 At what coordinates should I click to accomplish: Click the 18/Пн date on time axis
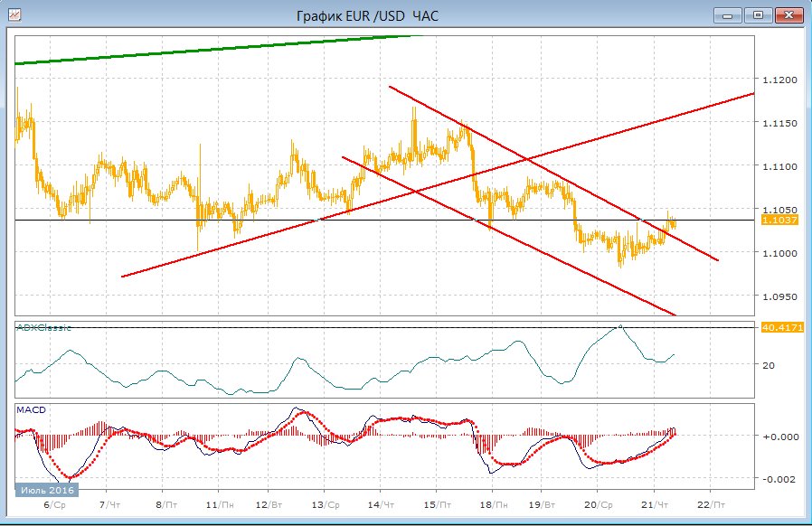tap(491, 503)
